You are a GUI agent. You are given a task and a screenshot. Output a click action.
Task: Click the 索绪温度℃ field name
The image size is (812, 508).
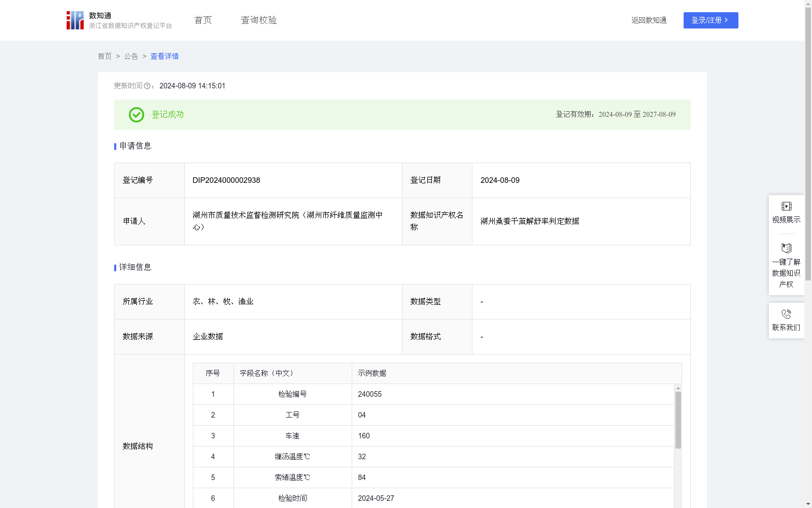click(x=292, y=478)
